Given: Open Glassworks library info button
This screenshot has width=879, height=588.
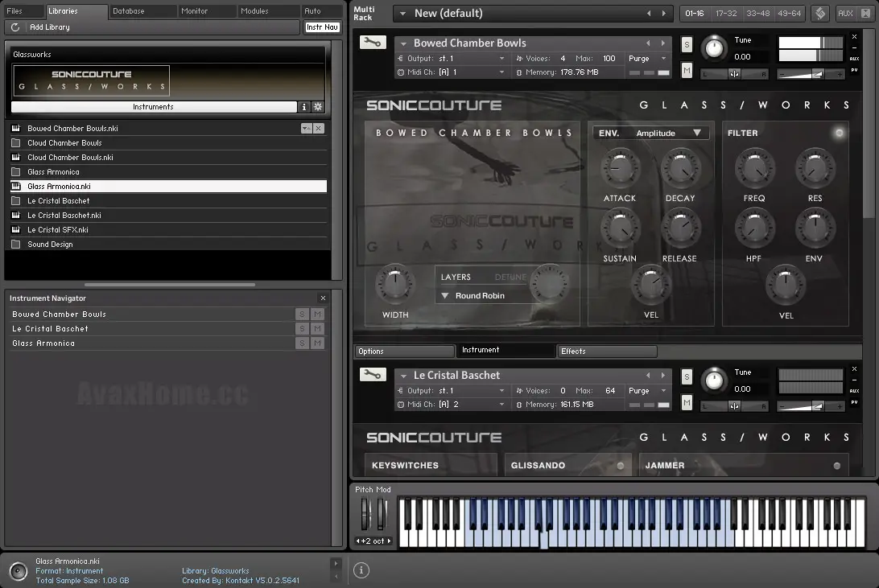Looking at the screenshot, I should (303, 106).
